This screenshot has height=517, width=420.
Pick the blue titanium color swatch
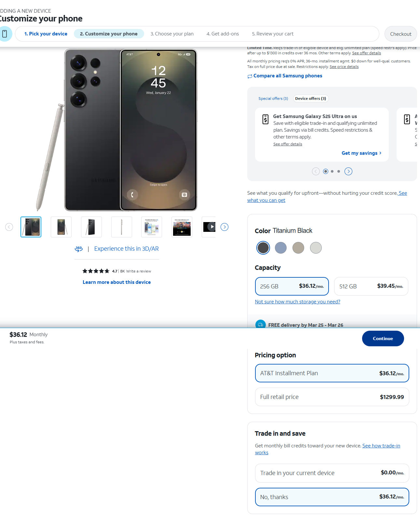click(x=281, y=248)
